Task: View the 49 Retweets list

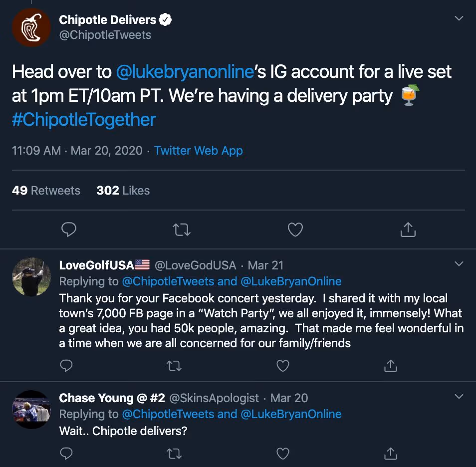Action: pos(46,191)
